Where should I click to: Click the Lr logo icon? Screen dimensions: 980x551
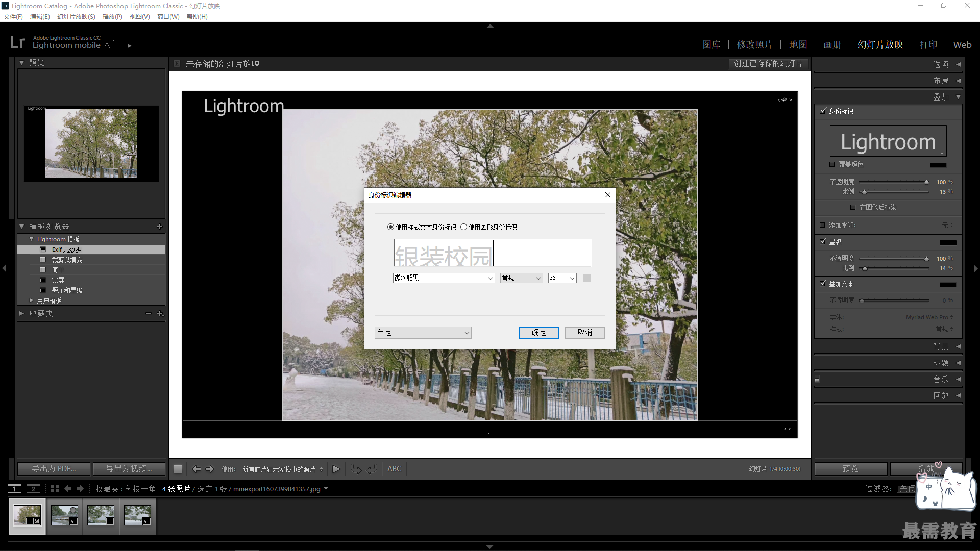(x=17, y=42)
